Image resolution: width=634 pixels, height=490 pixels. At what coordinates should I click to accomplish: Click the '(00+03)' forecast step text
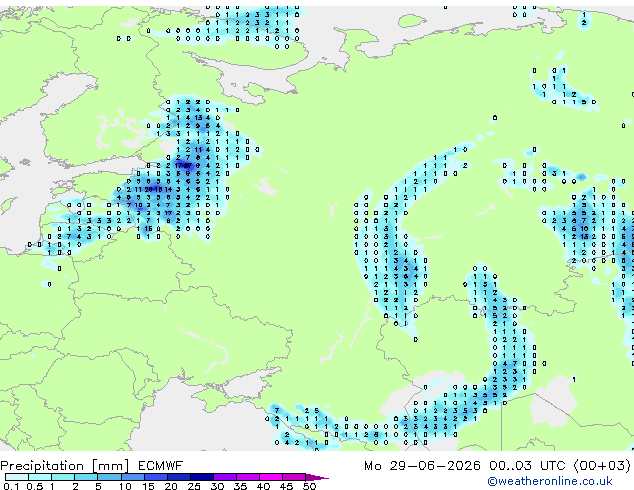click(x=602, y=466)
